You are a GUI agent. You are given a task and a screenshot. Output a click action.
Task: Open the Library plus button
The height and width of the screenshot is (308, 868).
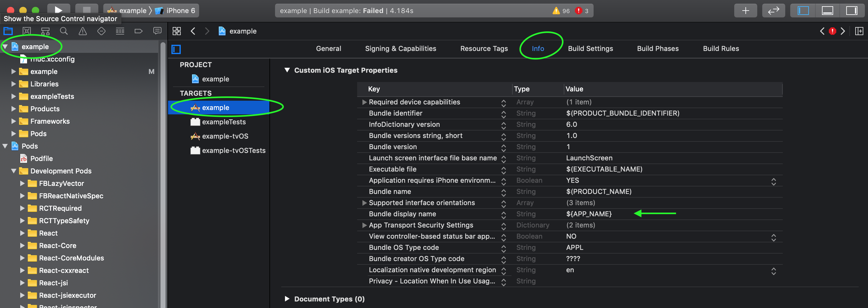(745, 11)
